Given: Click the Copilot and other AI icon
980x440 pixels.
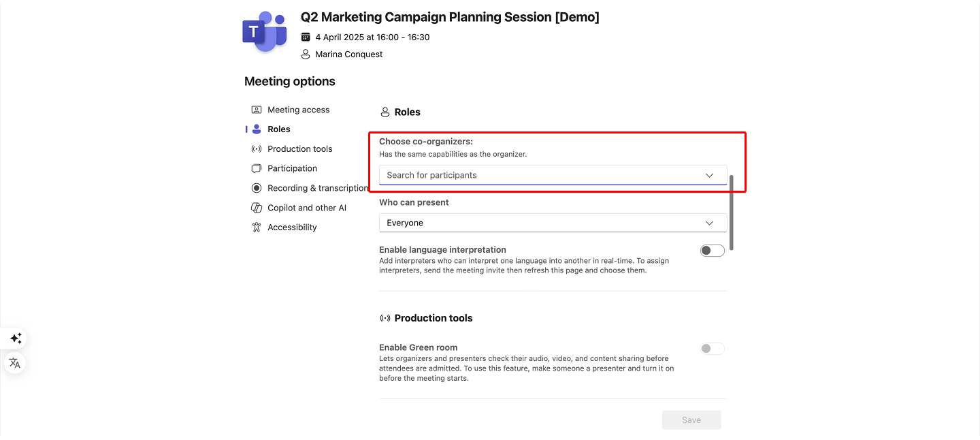Looking at the screenshot, I should tap(256, 208).
